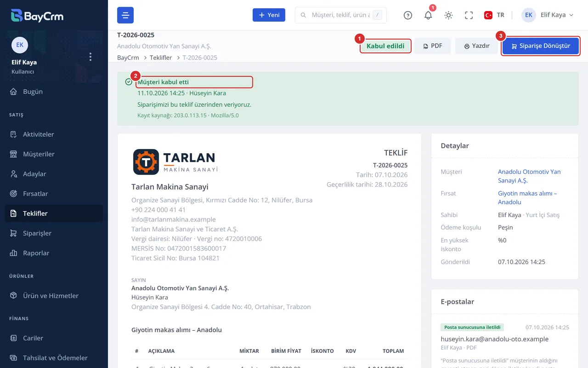Convert quote with Siparişe Dönüştür

coord(540,46)
